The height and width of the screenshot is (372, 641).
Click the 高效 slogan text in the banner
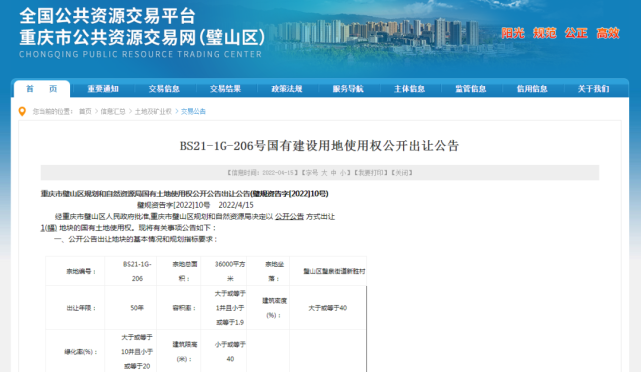608,33
